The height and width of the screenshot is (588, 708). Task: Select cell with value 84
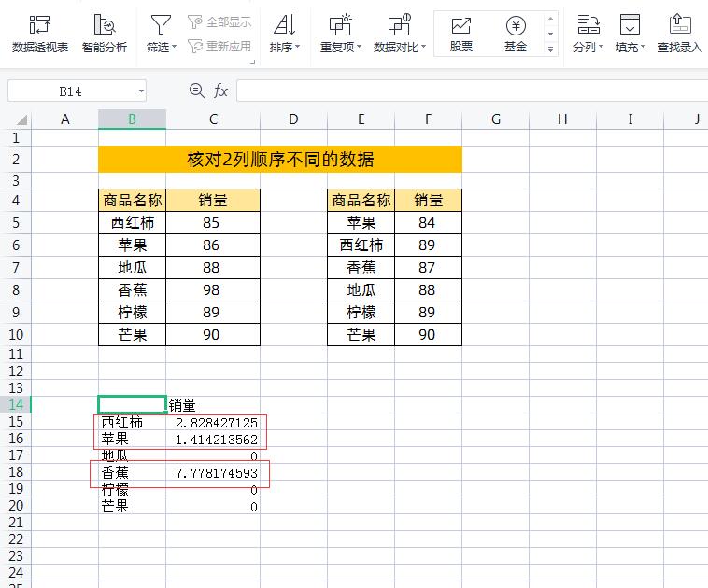click(x=428, y=222)
